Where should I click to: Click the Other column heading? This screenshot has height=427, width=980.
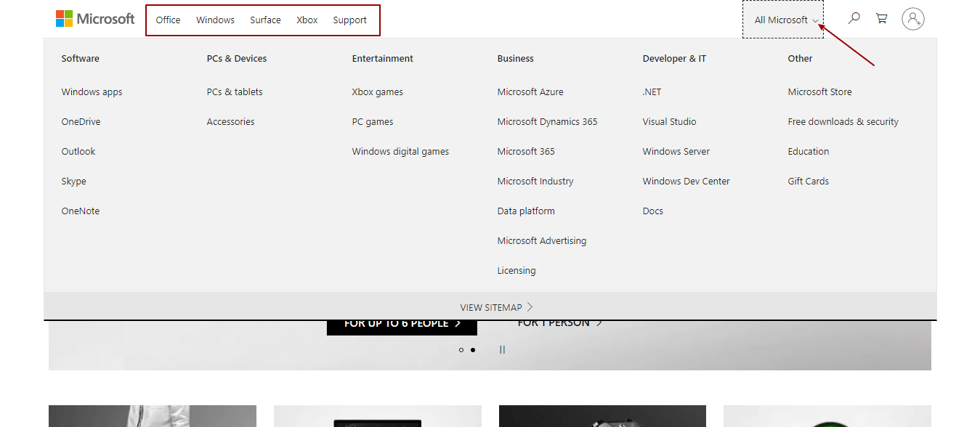coord(800,58)
